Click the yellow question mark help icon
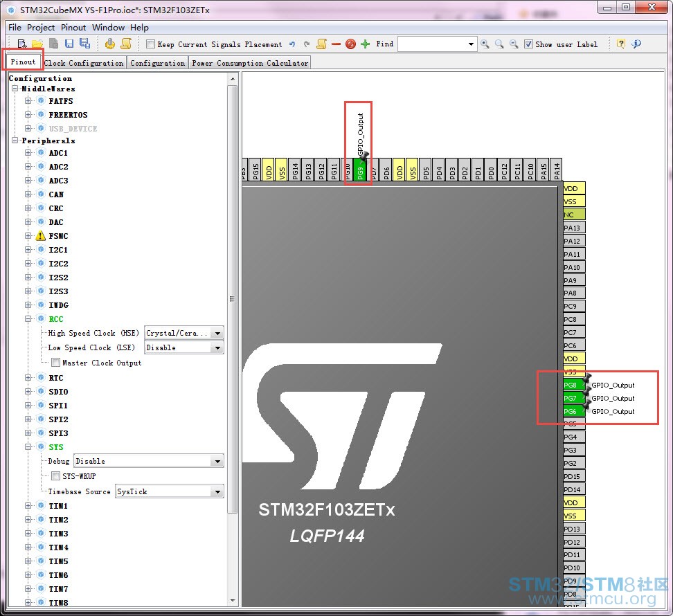This screenshot has width=673, height=616. (620, 44)
